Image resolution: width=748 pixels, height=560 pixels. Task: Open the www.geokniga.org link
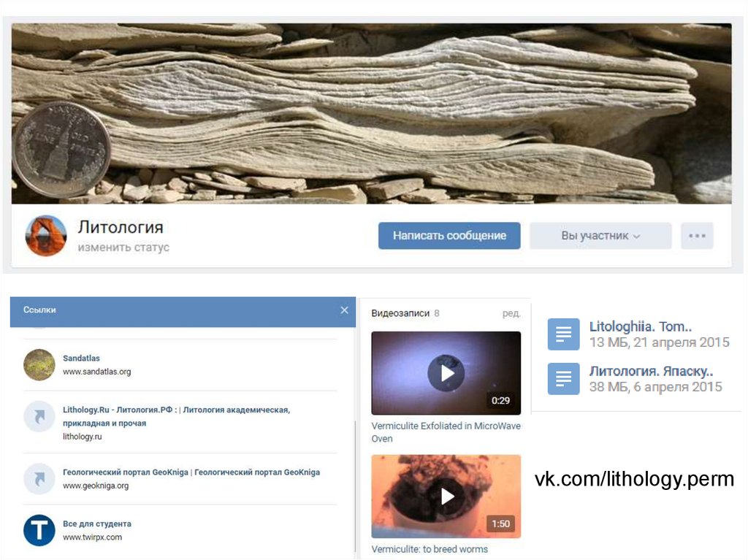[96, 486]
